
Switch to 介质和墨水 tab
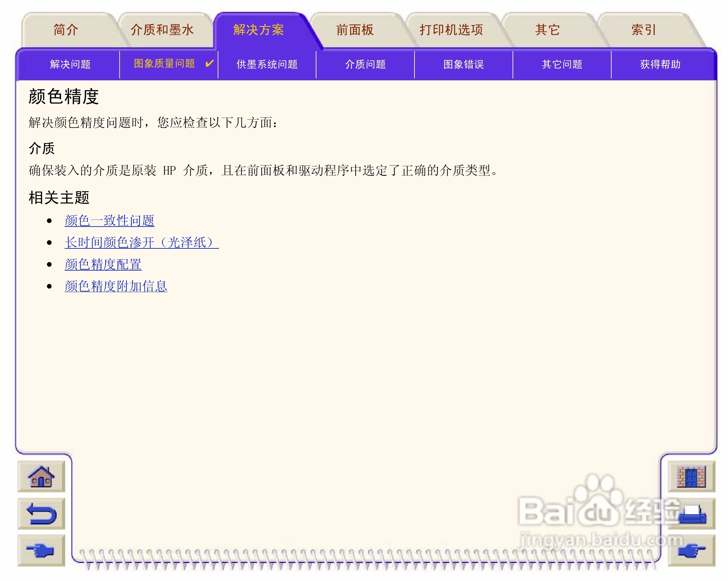click(x=162, y=30)
